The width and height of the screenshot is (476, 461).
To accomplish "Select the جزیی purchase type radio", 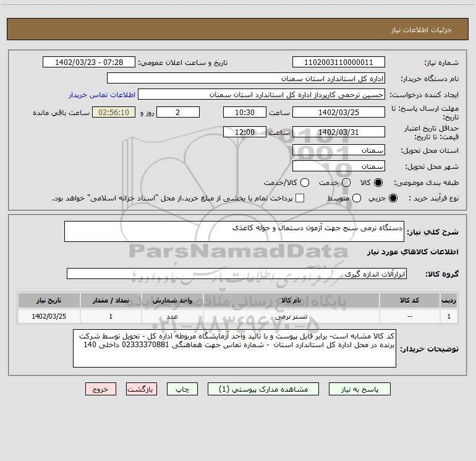I will pyautogui.click(x=393, y=198).
